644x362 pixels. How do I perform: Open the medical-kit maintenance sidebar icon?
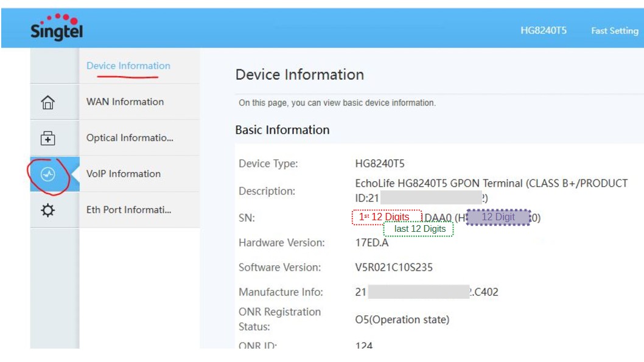[47, 138]
